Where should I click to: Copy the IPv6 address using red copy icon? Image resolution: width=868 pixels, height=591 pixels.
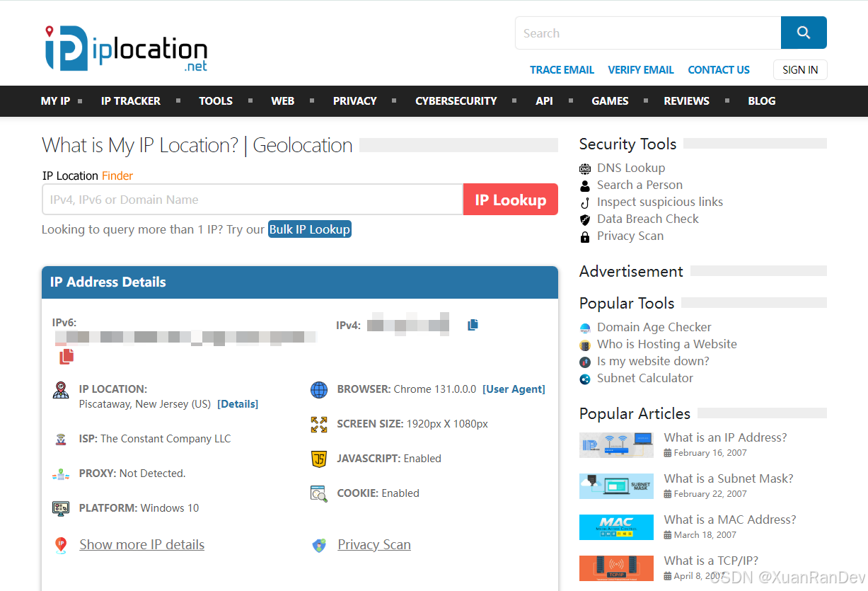66,357
